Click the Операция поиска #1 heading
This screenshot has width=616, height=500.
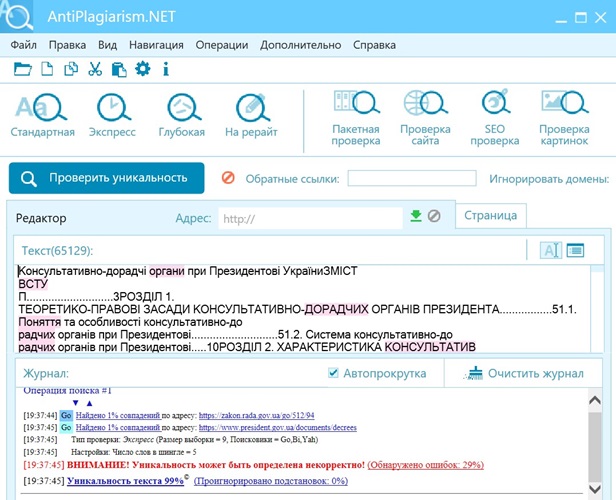point(68,391)
